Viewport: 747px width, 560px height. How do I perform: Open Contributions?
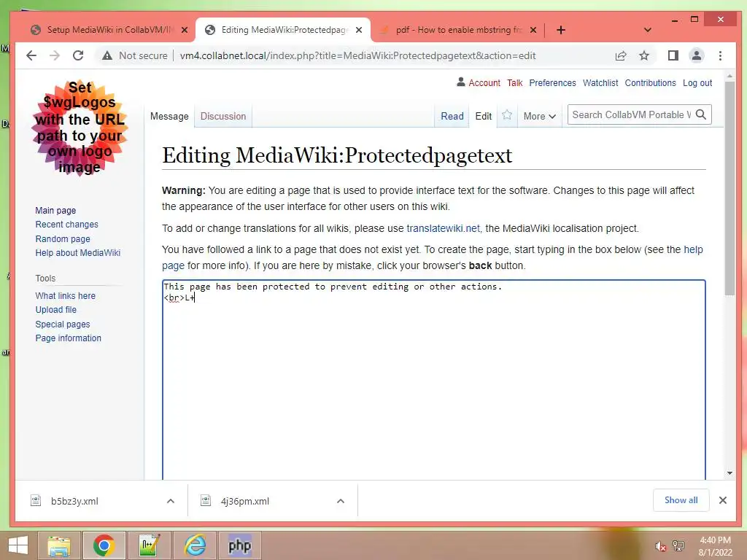(650, 83)
